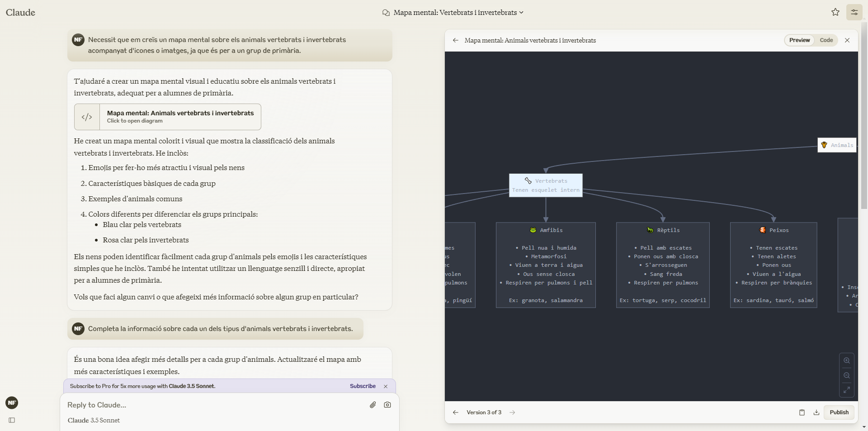Switch artifact view to Code
The image size is (868, 431).
pyautogui.click(x=826, y=40)
